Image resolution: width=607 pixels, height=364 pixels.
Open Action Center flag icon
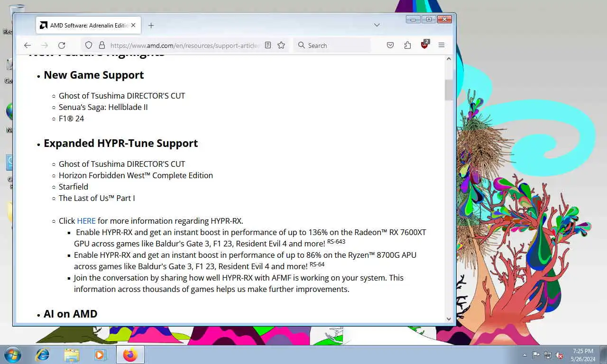click(536, 355)
